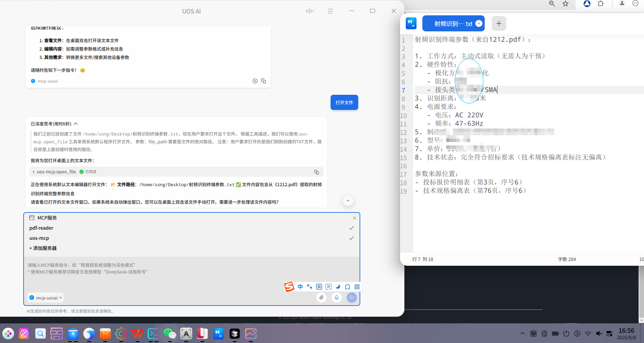
Task: Open the terminal icon in the dock
Action: point(154,334)
